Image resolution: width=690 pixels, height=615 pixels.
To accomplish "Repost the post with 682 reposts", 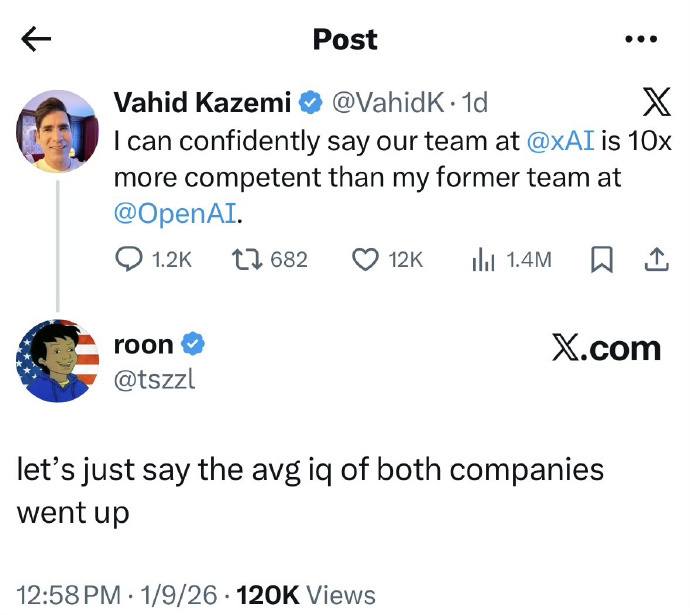I will [246, 260].
